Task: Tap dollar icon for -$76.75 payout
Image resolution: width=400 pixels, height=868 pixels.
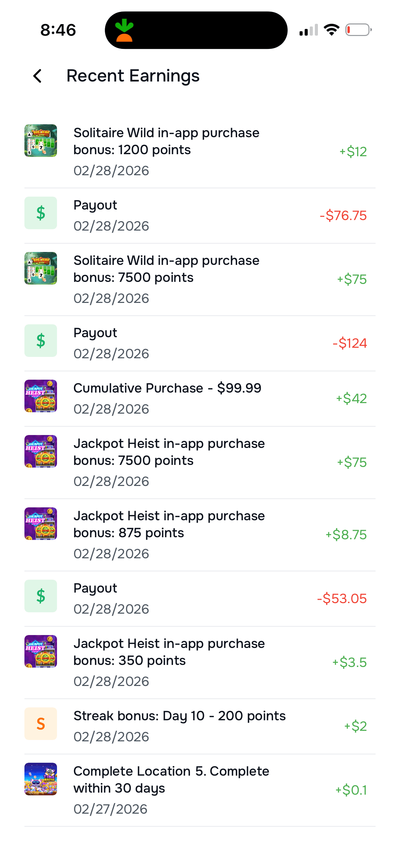Action: 41,213
